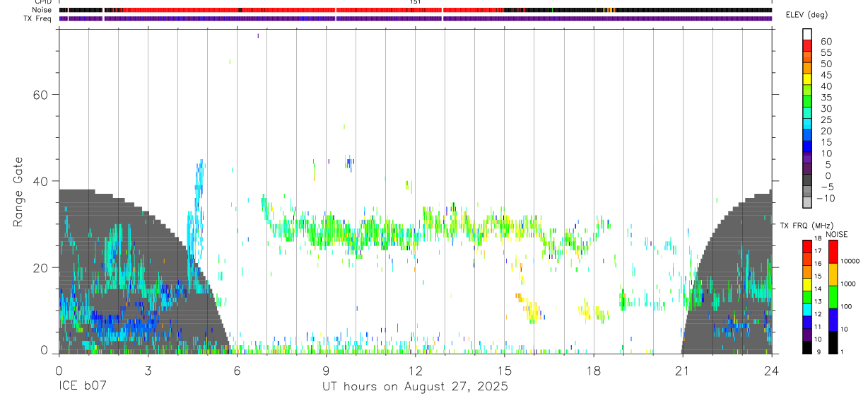
Task: Select the yellow 40–45 degree elevation swatch
Action: tap(808, 80)
